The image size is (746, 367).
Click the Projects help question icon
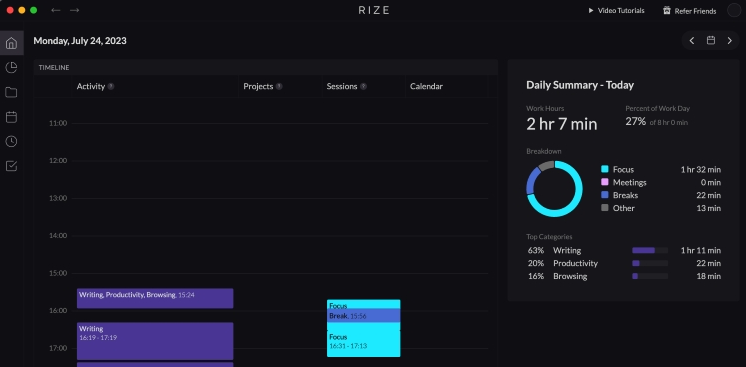click(279, 87)
